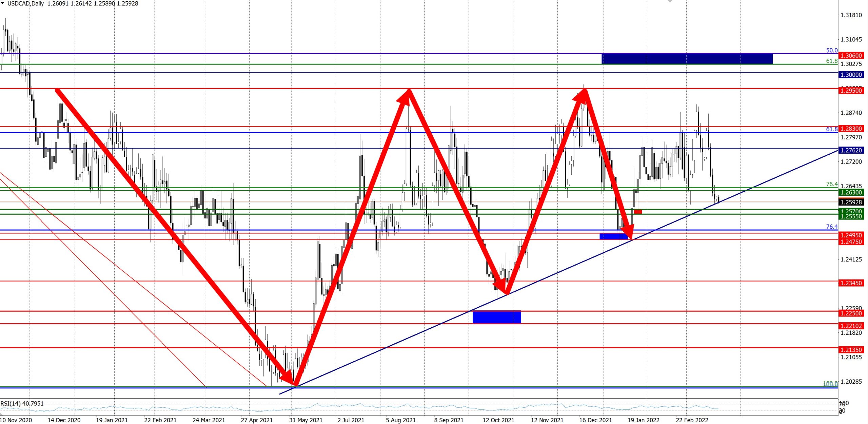Select the large dark blue rectangle near 1.30600
Viewport: 868px width, 424px height.
tap(687, 59)
